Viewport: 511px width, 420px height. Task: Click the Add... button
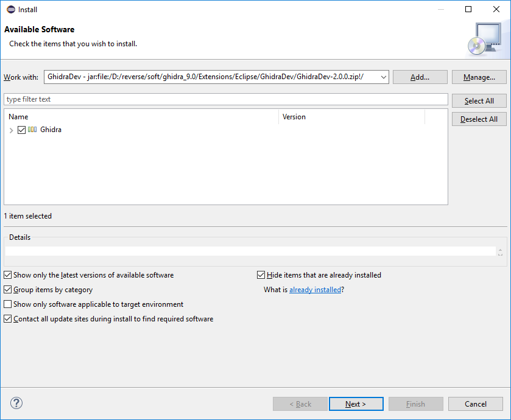[420, 77]
